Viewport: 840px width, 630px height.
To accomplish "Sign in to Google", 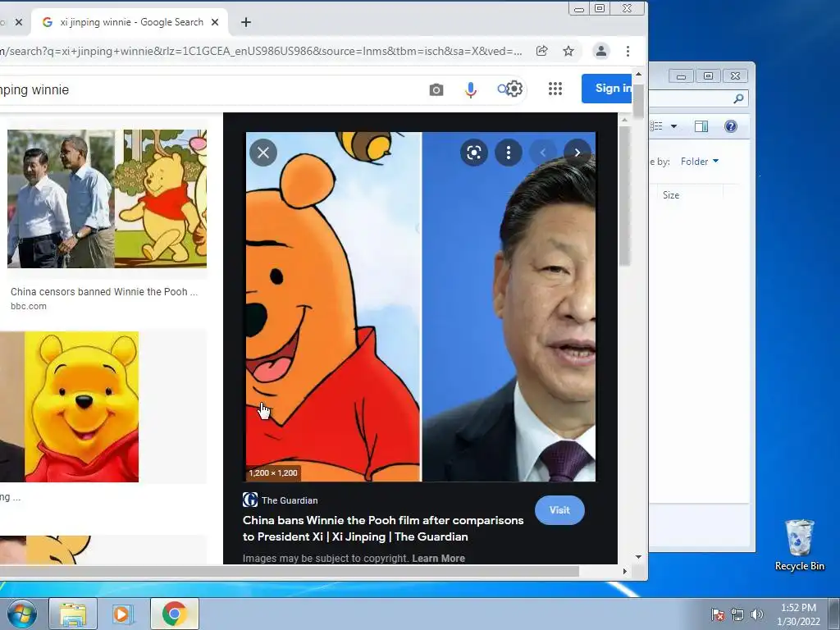I will 606,89.
